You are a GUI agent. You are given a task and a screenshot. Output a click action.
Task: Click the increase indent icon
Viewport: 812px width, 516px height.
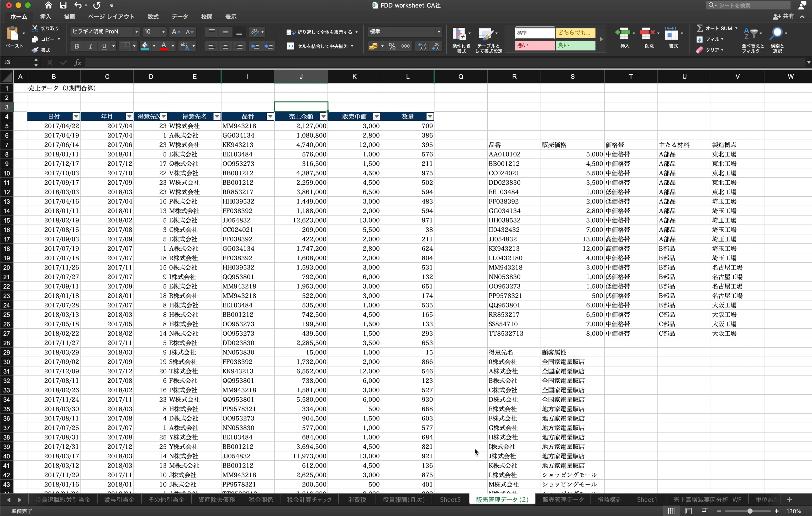tap(269, 46)
